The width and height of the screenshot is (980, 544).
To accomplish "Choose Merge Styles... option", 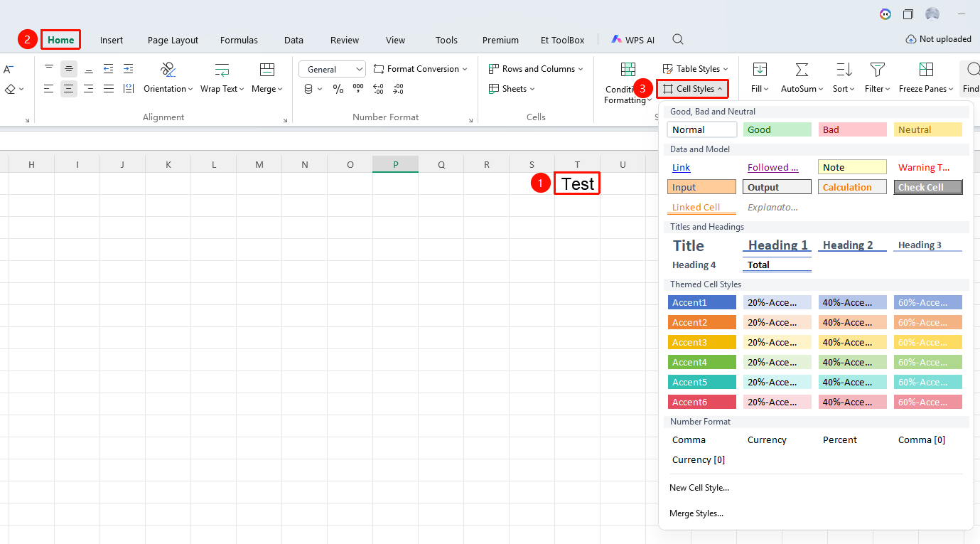I will pos(696,513).
